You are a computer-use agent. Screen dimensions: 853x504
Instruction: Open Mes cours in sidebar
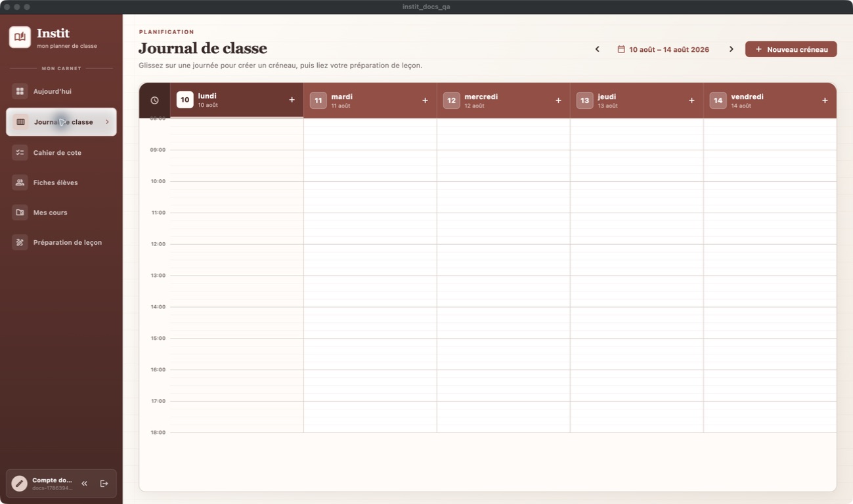(61, 213)
